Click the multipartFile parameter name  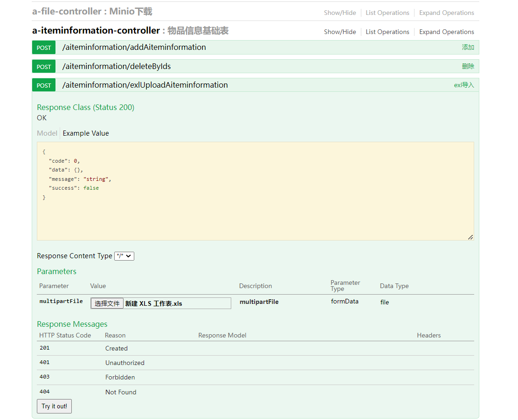pos(61,301)
